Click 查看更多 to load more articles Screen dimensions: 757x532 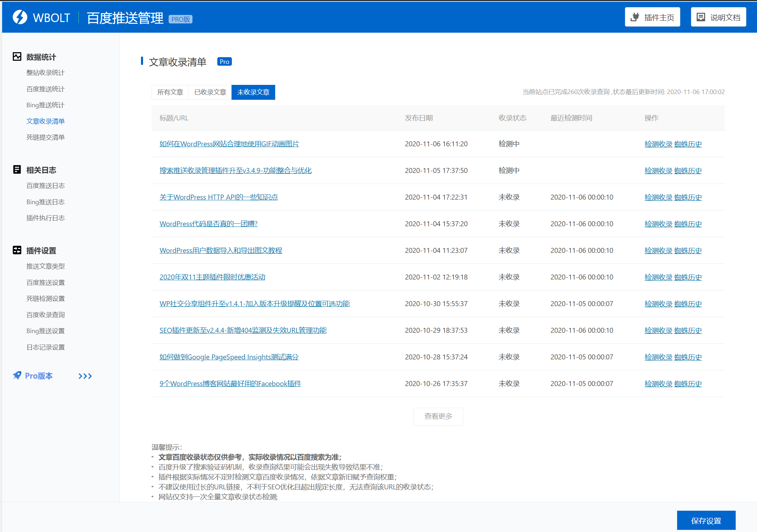(438, 416)
